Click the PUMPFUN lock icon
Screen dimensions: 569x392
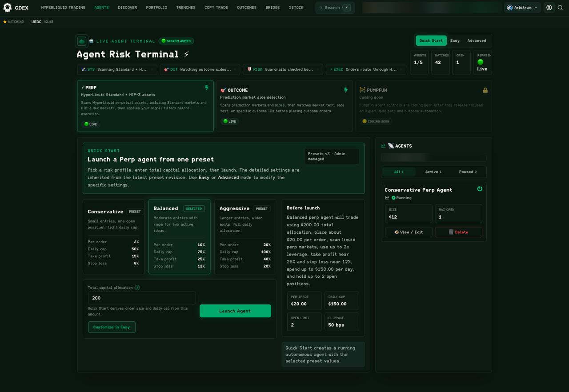pos(485,90)
